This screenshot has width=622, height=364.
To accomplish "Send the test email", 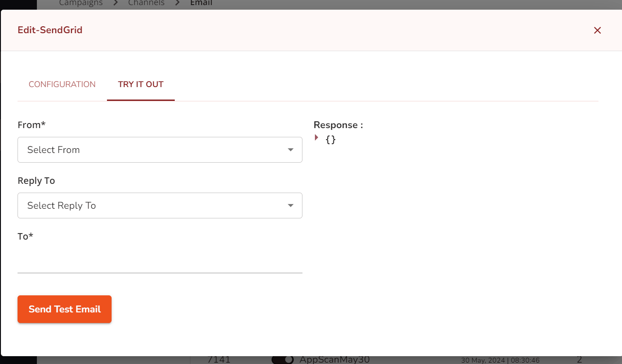I will [x=65, y=309].
